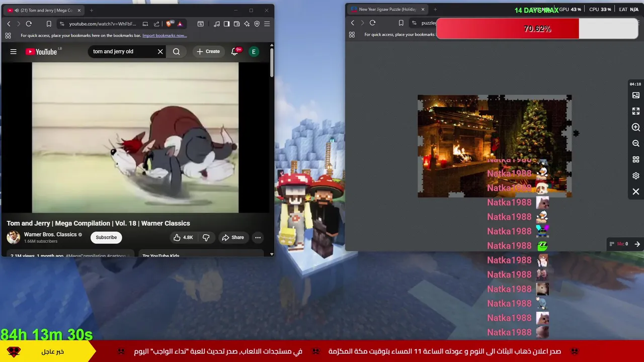Open the Brave playlist music note icon
The height and width of the screenshot is (362, 644).
tap(217, 24)
